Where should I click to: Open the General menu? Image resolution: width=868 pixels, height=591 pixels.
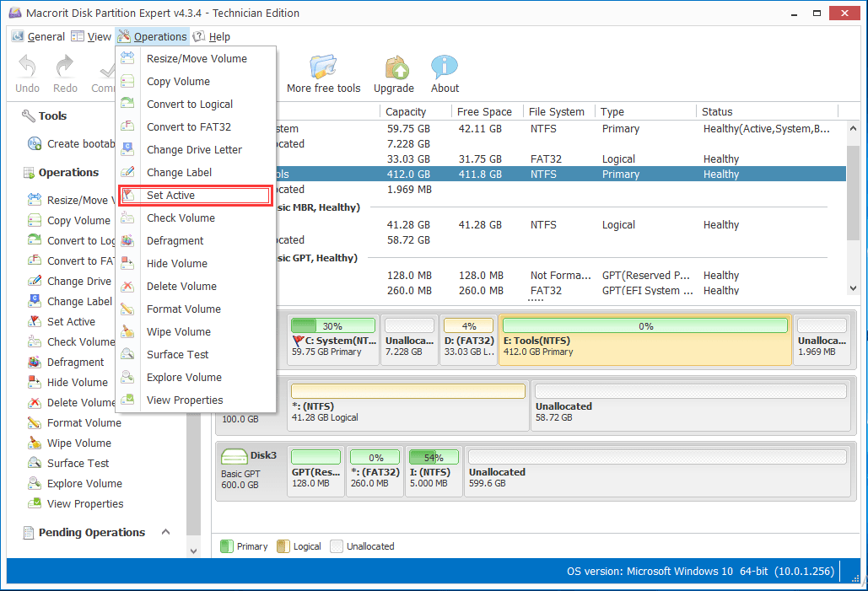(x=38, y=36)
